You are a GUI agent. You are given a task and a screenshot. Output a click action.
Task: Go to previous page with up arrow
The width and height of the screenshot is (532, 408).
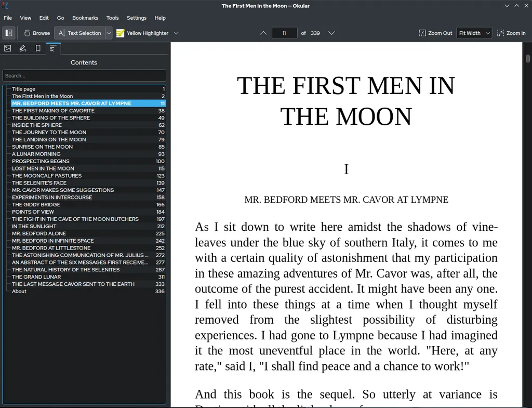263,33
